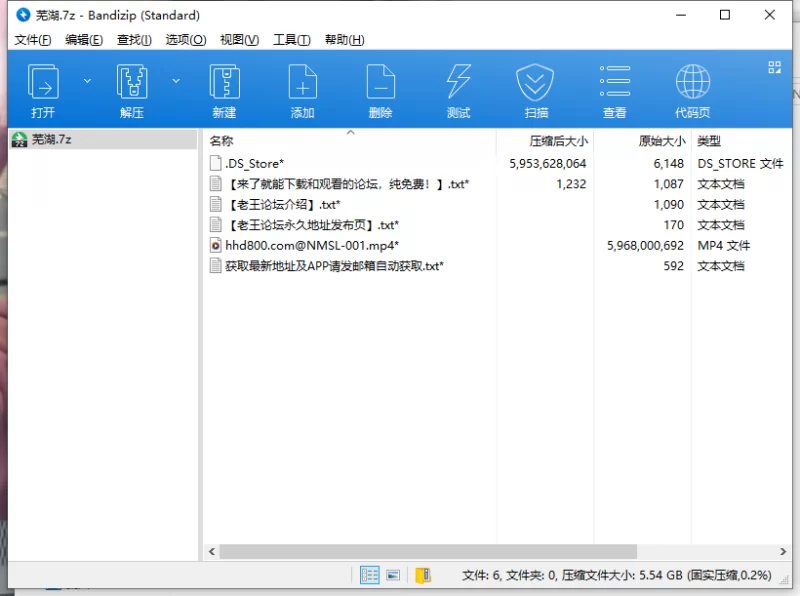Click the horizontal scrollbar thumb

click(428, 552)
